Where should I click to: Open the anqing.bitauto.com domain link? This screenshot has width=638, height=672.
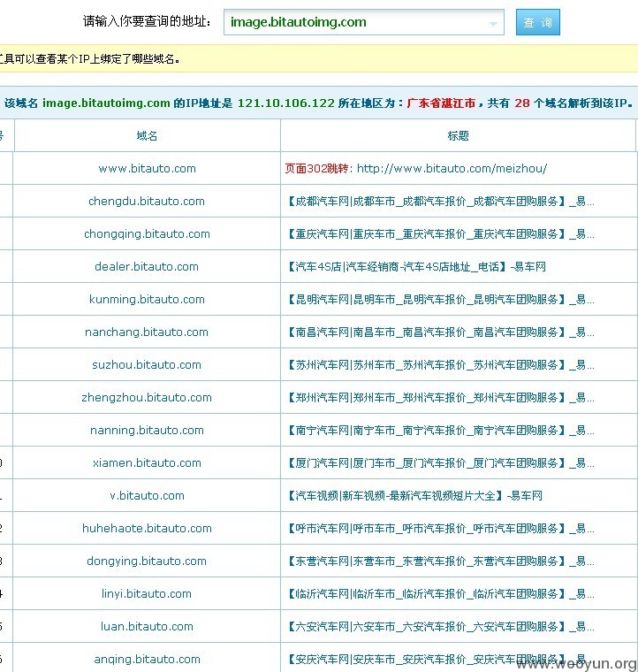click(x=147, y=659)
